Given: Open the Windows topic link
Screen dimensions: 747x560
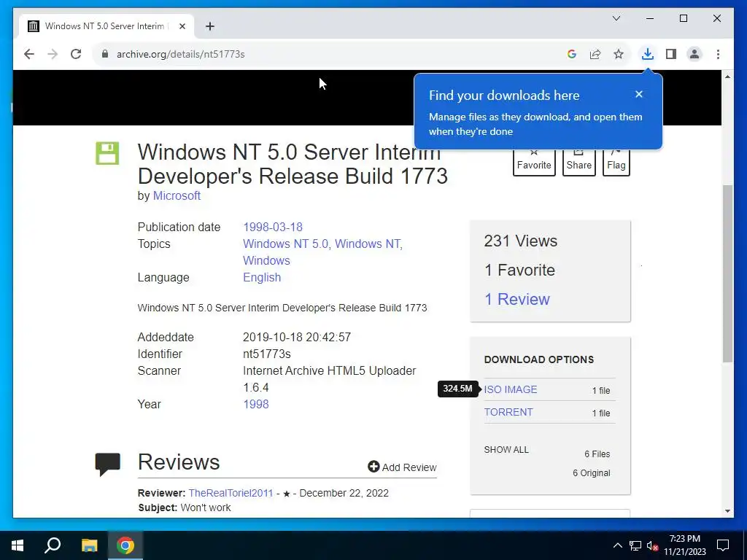Looking at the screenshot, I should tap(266, 260).
